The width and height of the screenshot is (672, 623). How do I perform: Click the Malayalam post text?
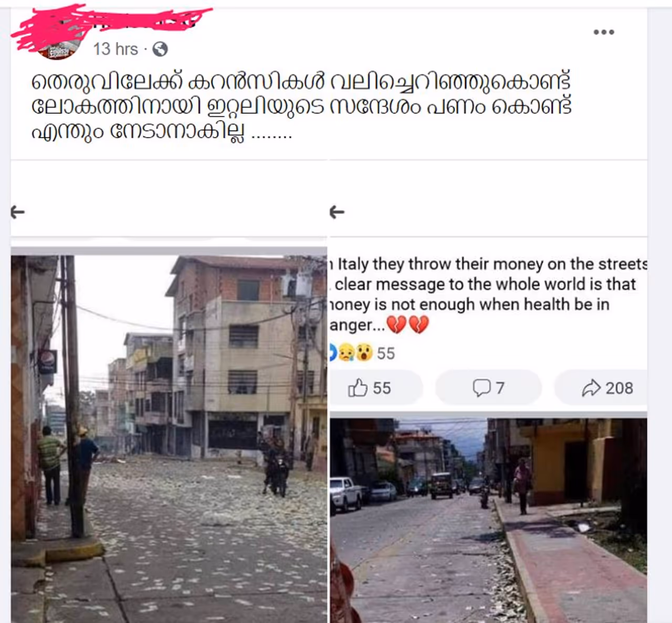(x=301, y=105)
